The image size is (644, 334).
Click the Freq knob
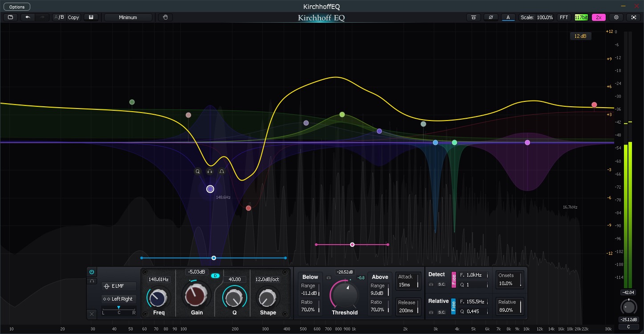tap(159, 297)
